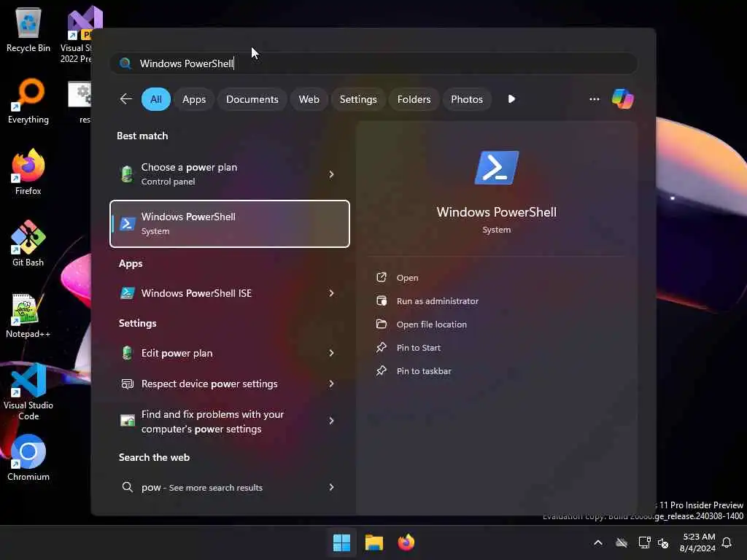
Task: Click the large PowerShell icon in preview pane
Action: pos(496,168)
